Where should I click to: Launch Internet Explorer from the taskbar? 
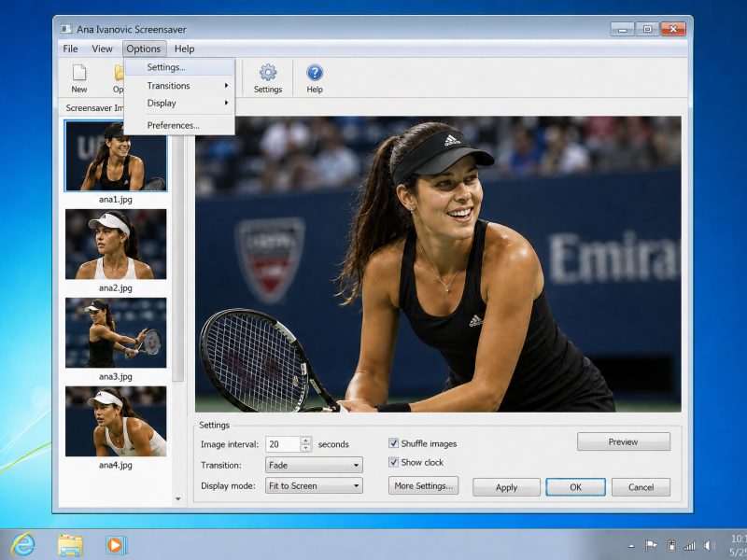22,545
